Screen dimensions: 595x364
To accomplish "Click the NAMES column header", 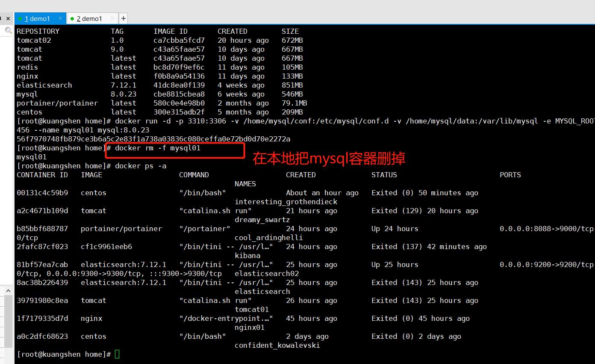I will 245,184.
